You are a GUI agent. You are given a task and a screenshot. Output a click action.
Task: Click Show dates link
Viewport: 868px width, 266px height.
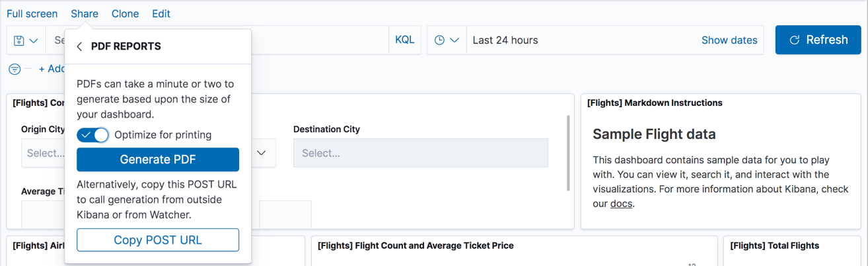[x=729, y=40]
